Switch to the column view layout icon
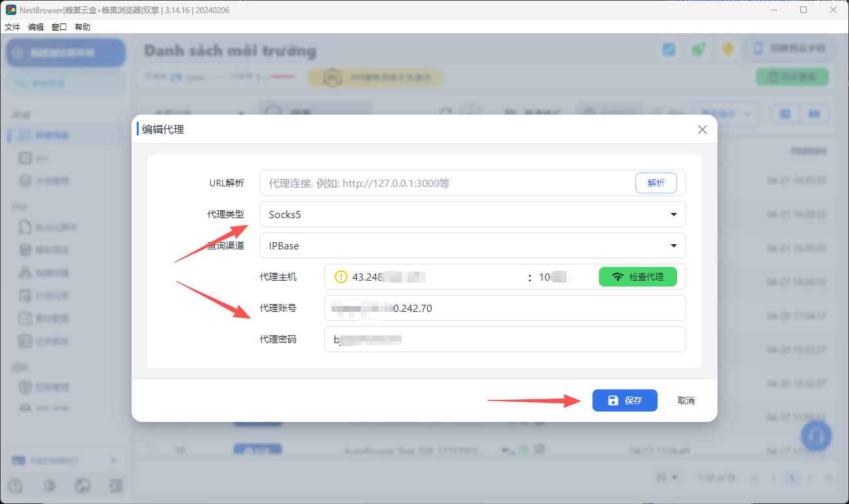Viewport: 849px width, 504px height. pos(814,114)
